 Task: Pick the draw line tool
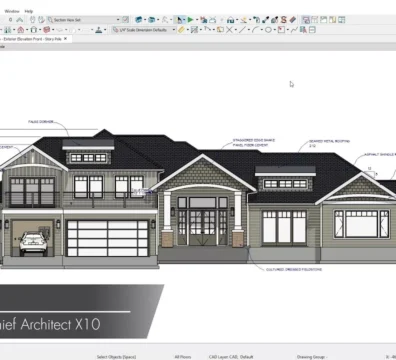click(242, 30)
